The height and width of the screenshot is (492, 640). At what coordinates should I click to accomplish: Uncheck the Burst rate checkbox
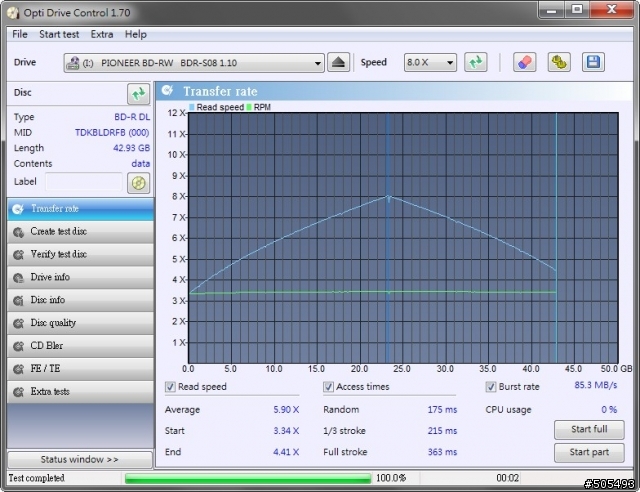[491, 387]
